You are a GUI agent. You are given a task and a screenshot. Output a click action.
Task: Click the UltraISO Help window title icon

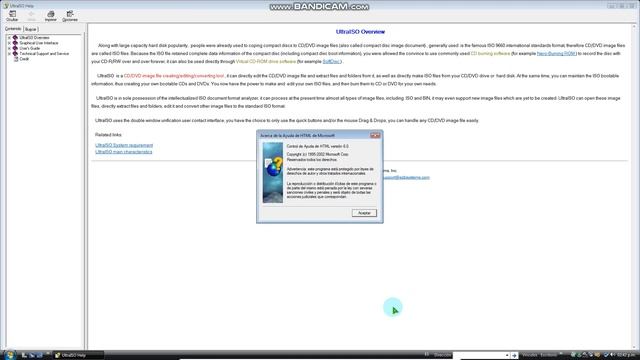pyautogui.click(x=6, y=6)
